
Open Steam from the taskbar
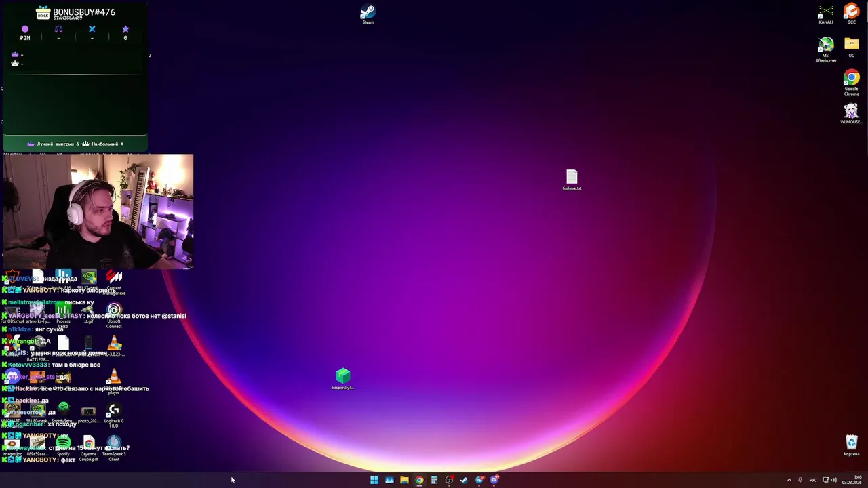tap(464, 480)
